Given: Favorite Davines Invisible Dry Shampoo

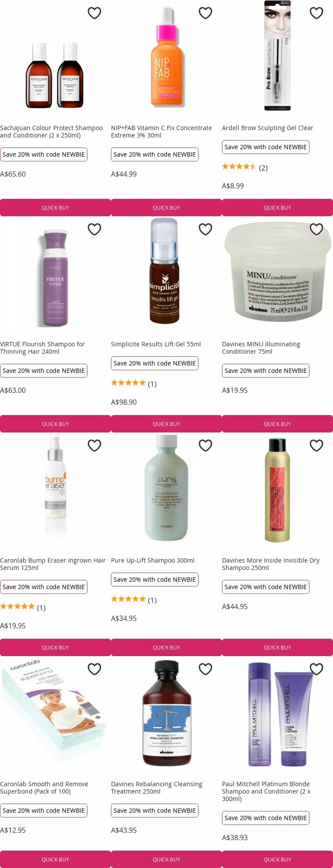Looking at the screenshot, I should click(x=316, y=446).
